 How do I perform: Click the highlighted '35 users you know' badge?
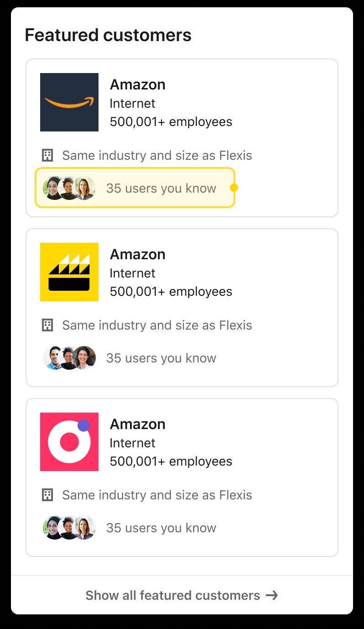[135, 188]
